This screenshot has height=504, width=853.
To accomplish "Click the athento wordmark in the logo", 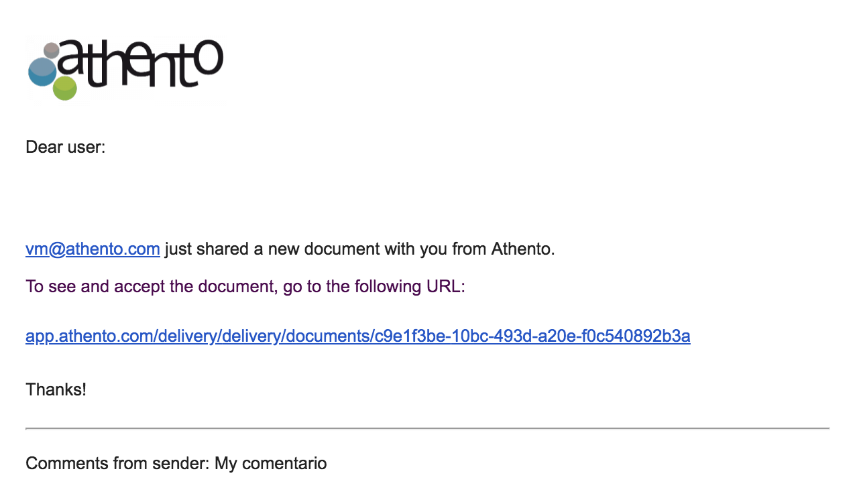I will 144,64.
